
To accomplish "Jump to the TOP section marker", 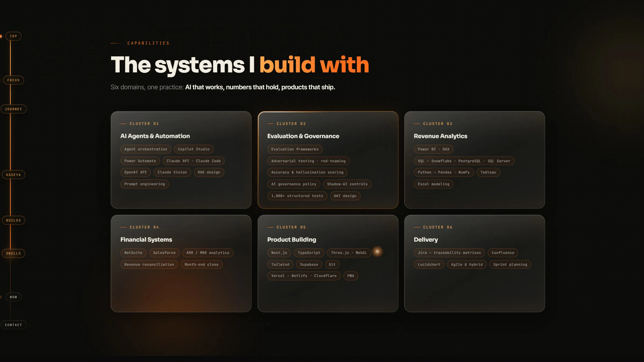I will pos(13,36).
